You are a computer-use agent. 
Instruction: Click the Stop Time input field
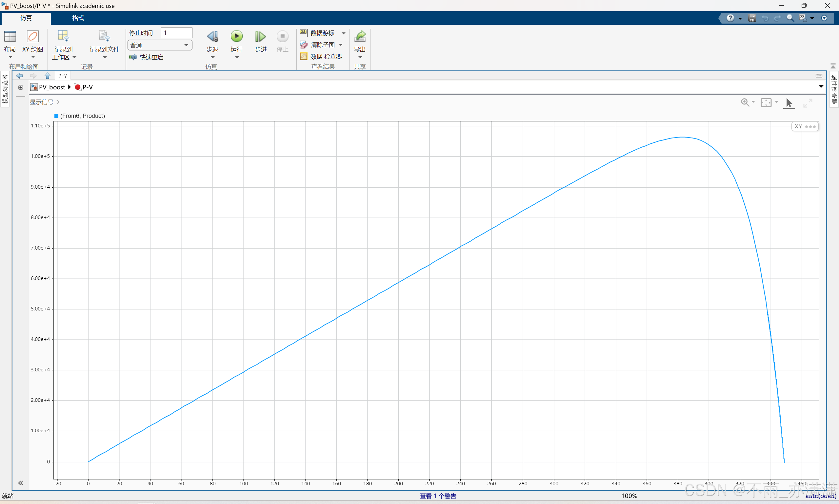point(176,33)
